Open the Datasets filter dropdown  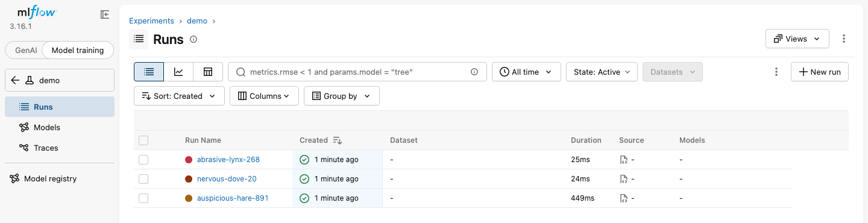point(673,72)
